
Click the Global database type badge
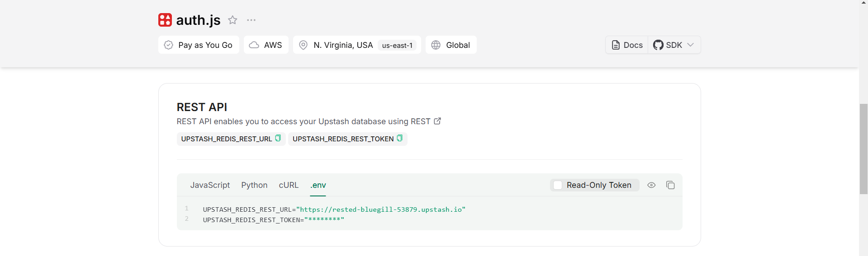pyautogui.click(x=451, y=45)
